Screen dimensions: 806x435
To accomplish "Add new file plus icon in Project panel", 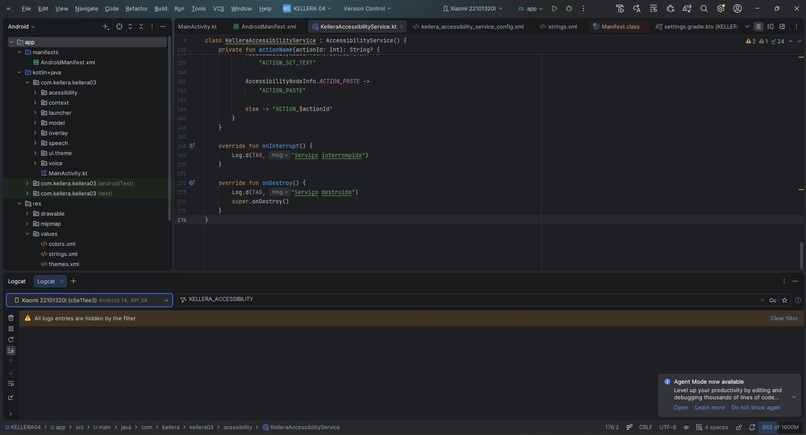I will tap(105, 27).
